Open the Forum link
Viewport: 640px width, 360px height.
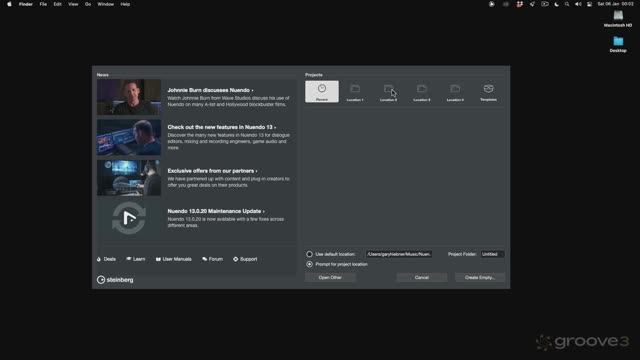[212, 259]
